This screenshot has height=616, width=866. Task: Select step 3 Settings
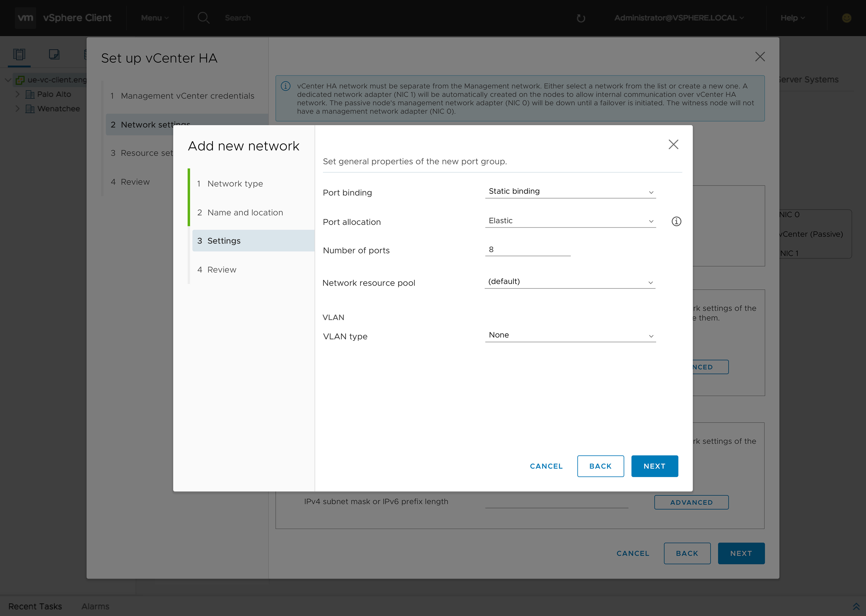point(253,240)
